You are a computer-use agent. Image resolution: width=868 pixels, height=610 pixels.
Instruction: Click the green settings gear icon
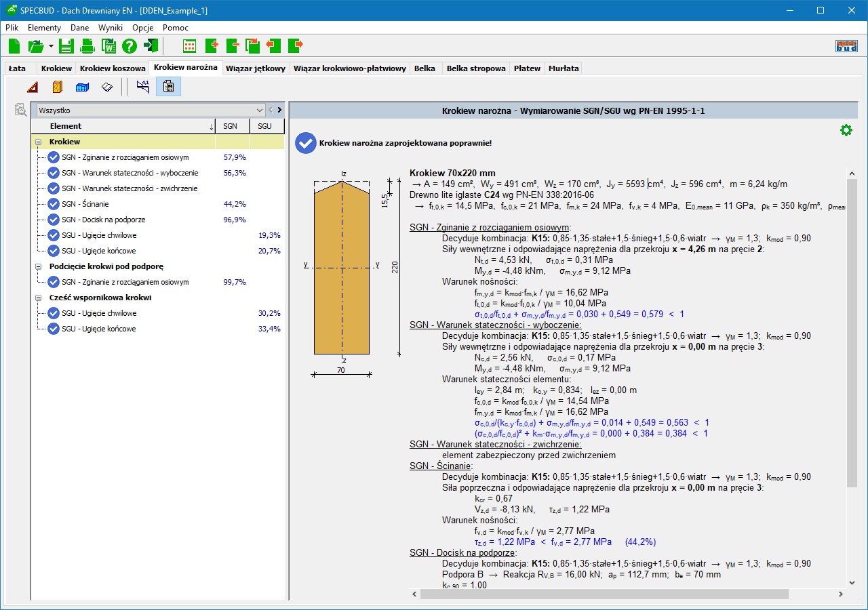(x=846, y=130)
